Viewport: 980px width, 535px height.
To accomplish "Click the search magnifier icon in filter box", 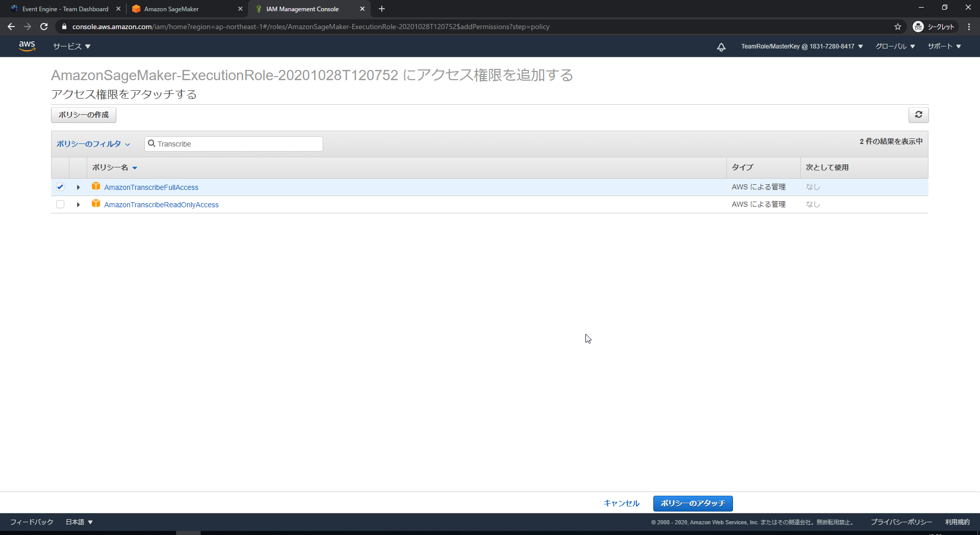I will point(152,143).
